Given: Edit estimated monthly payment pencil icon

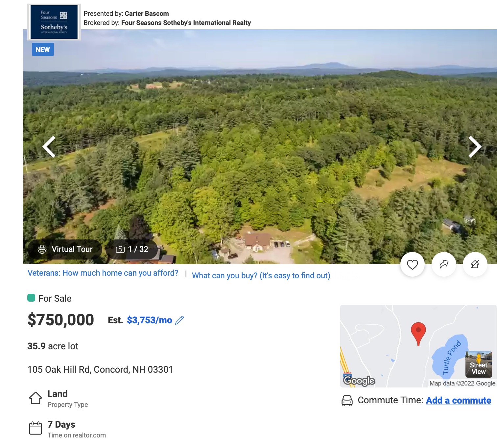Looking at the screenshot, I should (x=179, y=320).
